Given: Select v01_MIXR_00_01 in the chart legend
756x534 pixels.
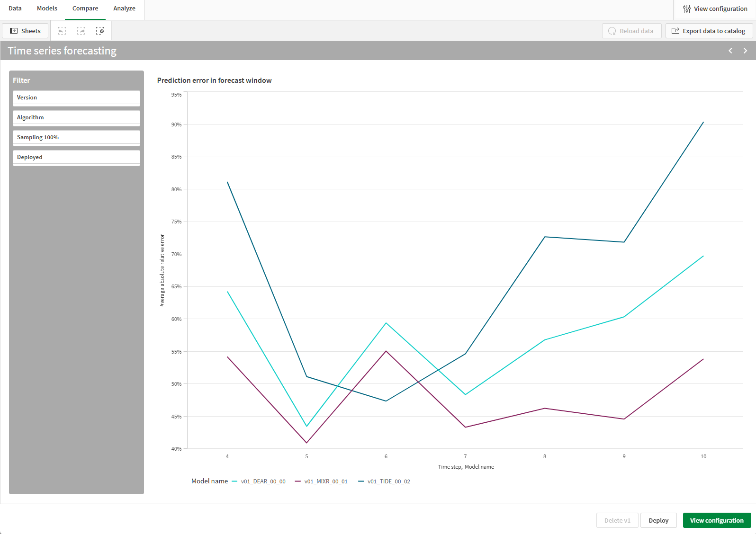Looking at the screenshot, I should pos(325,481).
